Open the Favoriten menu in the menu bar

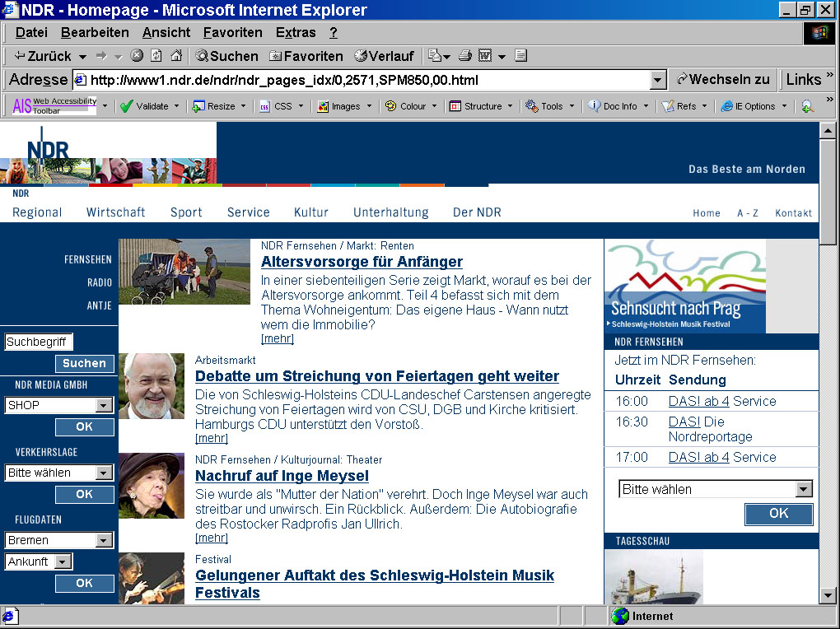[232, 33]
